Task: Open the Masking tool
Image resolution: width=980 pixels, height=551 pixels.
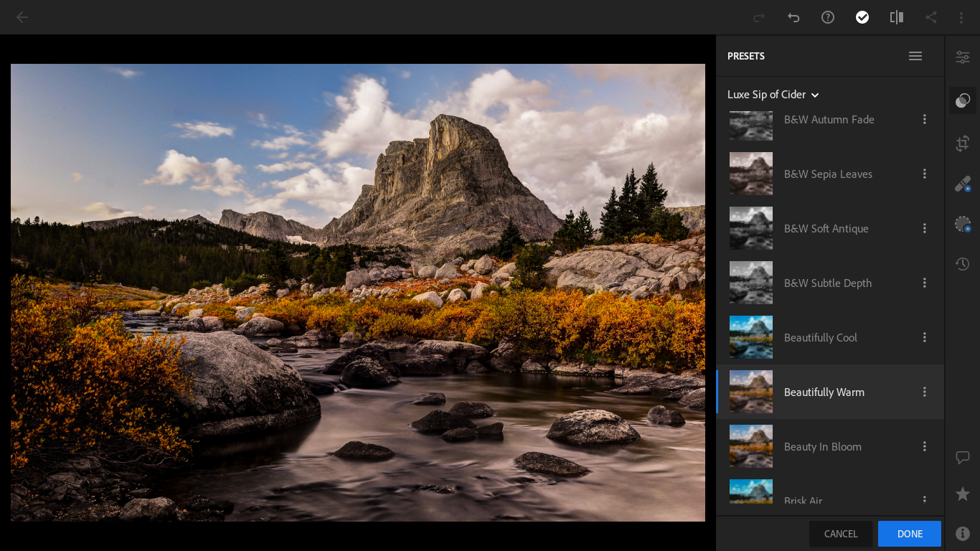Action: tap(963, 225)
